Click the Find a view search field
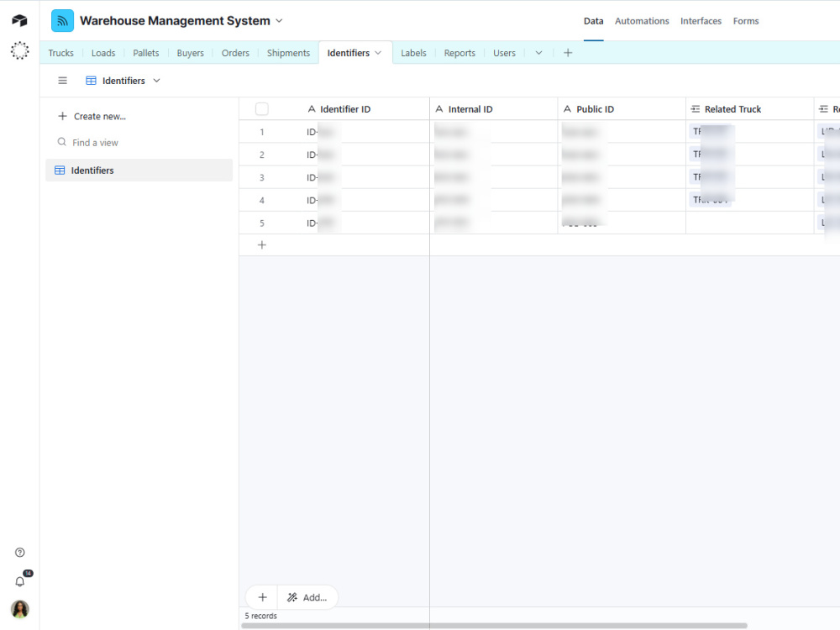 click(139, 143)
